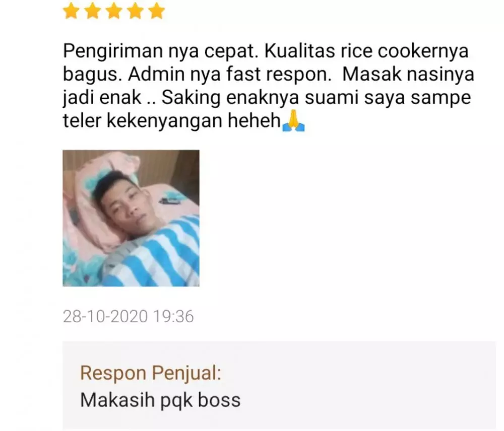Select the text "teler kekenyangan"
The height and width of the screenshot is (431, 504).
tap(143, 121)
